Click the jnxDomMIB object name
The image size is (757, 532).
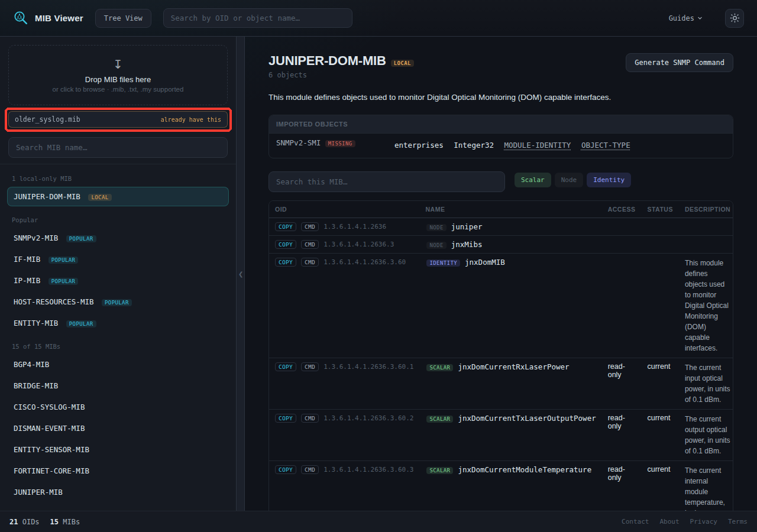coord(484,262)
